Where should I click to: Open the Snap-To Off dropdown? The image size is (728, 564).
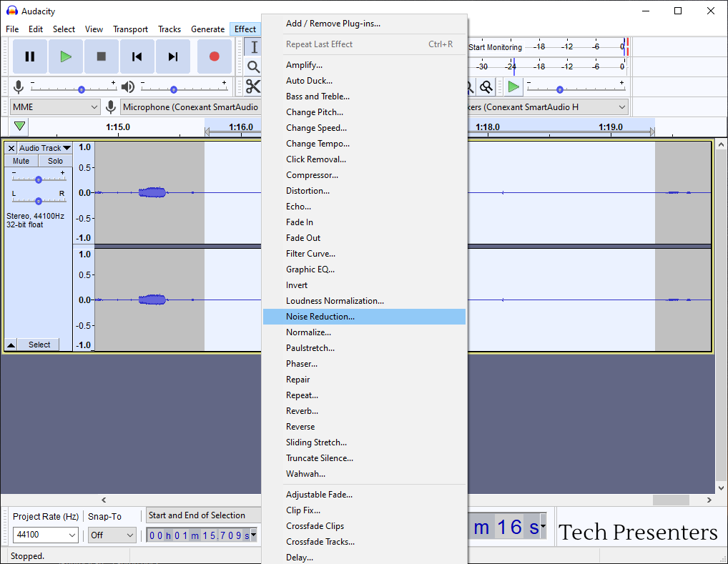tap(112, 535)
